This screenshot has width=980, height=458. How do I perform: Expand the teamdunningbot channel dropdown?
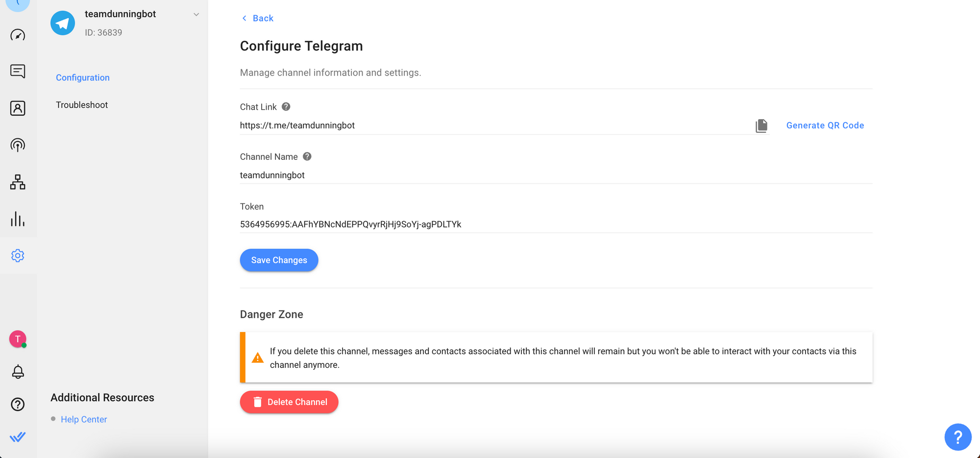(x=196, y=15)
